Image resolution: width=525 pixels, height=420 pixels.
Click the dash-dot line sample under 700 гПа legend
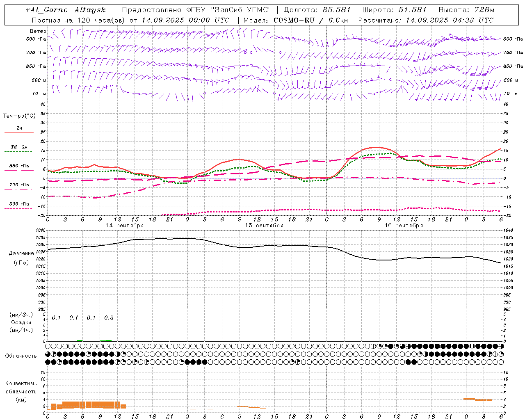click(18, 189)
